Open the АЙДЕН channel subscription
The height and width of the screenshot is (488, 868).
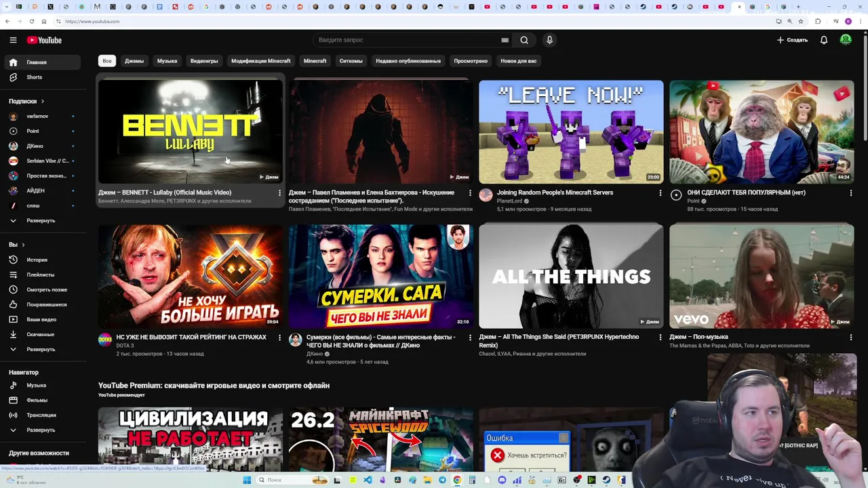click(43, 190)
